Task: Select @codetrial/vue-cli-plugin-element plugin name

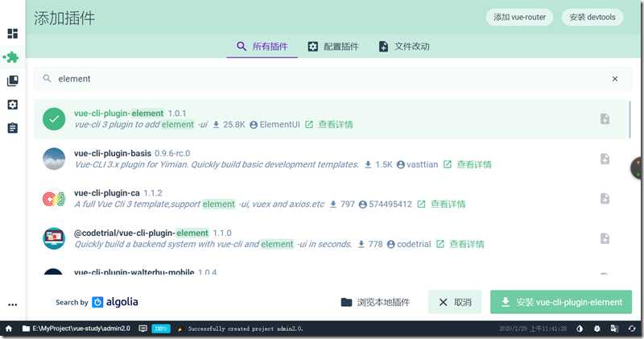Action: coord(142,233)
